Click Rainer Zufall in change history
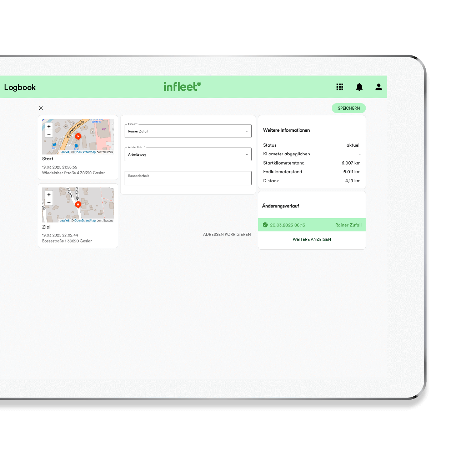 [x=349, y=225]
